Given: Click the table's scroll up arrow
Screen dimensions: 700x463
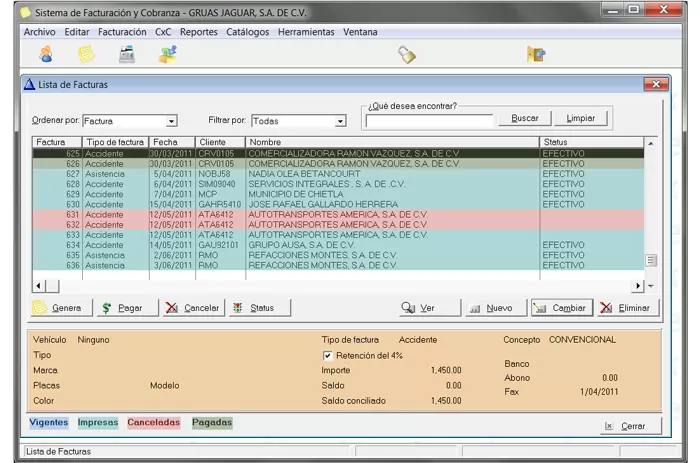Looking at the screenshot, I should (651, 143).
